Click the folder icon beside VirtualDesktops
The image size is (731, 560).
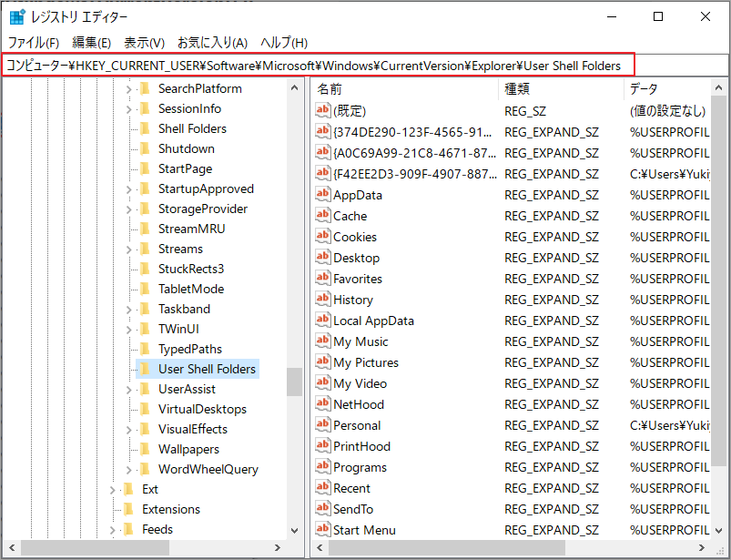pyautogui.click(x=145, y=410)
